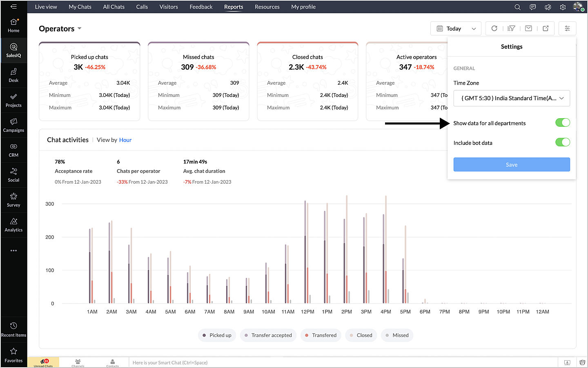Disable the Include bot data switch

coord(562,142)
